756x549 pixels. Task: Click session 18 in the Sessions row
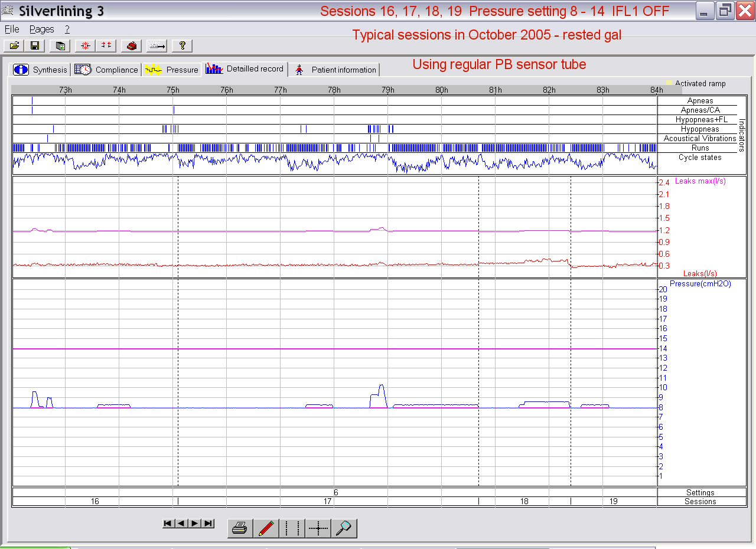(x=524, y=501)
